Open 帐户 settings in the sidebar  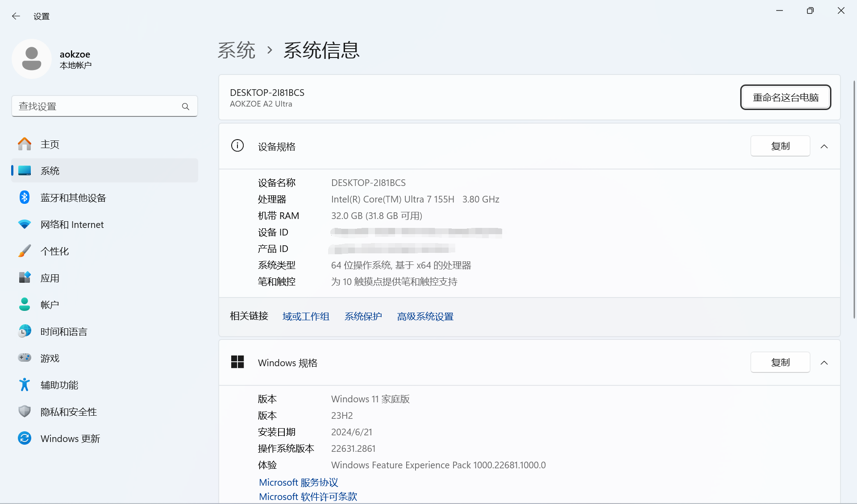104,305
